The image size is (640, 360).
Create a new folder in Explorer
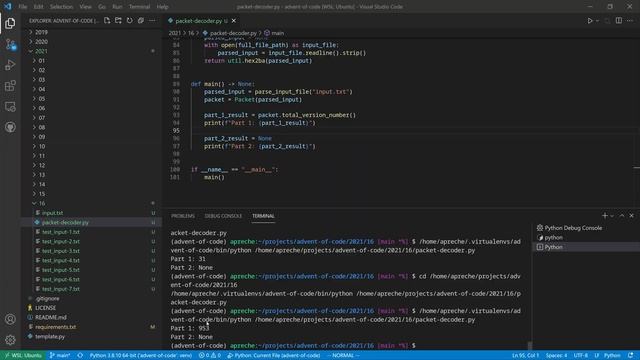(x=118, y=20)
